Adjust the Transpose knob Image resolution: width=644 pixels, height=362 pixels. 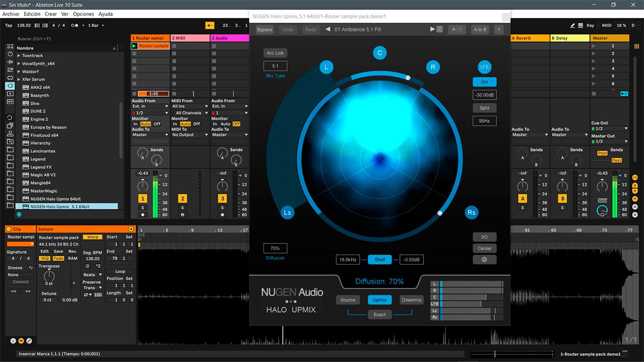[x=49, y=276]
